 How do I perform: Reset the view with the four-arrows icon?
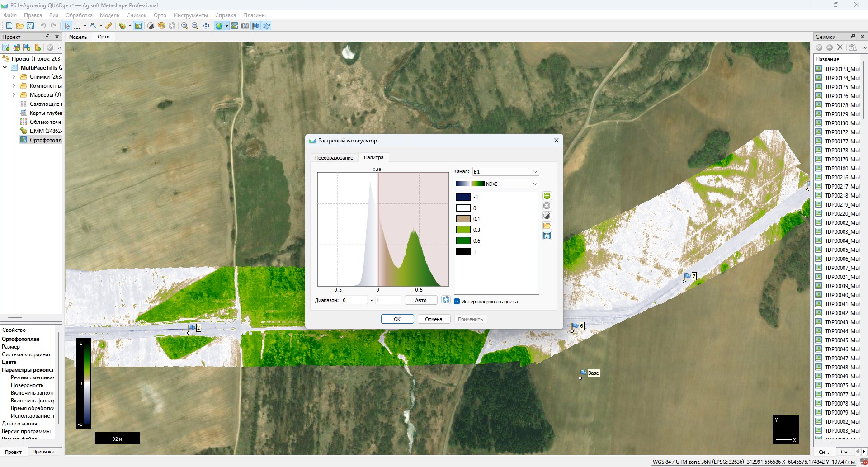pyautogui.click(x=206, y=26)
